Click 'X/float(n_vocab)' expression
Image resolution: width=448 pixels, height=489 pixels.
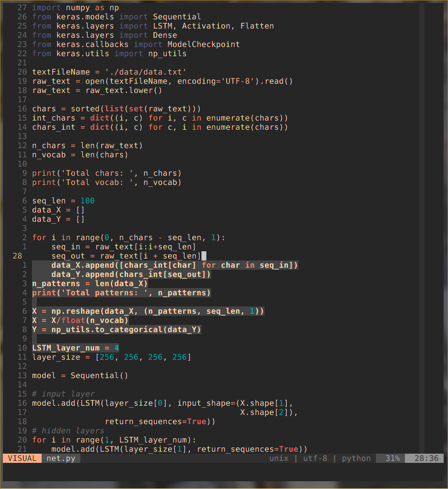90,321
